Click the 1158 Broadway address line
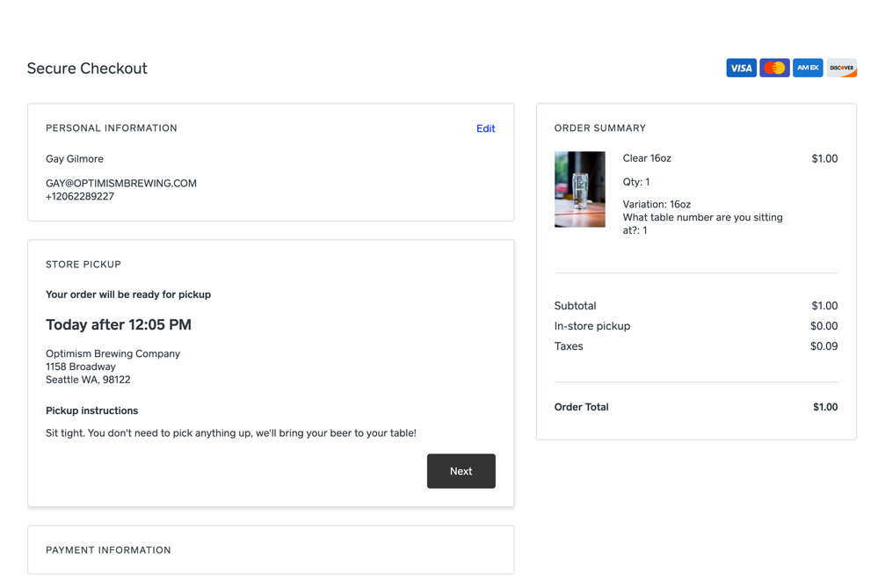The height and width of the screenshot is (588, 878). [81, 367]
